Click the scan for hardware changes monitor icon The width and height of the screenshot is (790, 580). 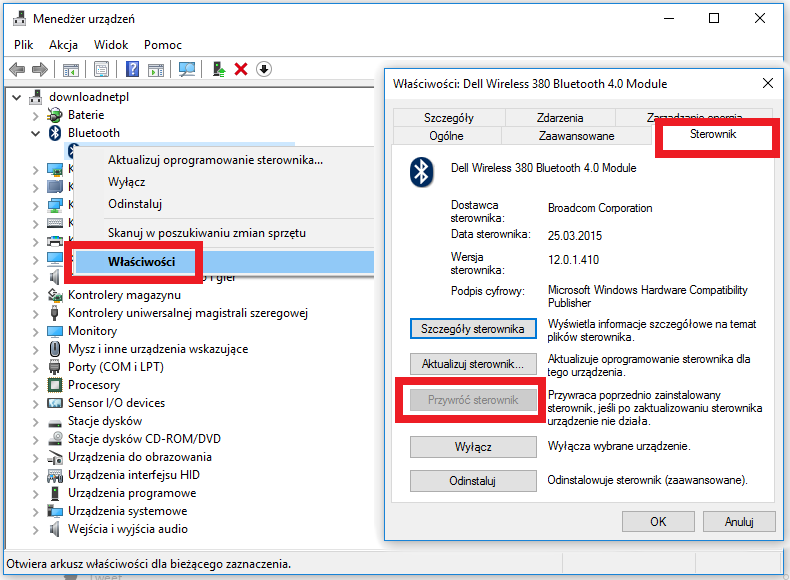(x=186, y=69)
